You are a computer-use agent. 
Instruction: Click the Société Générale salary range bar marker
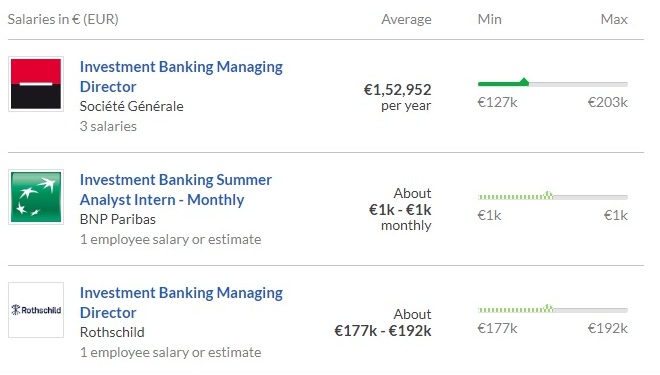pyautogui.click(x=524, y=82)
